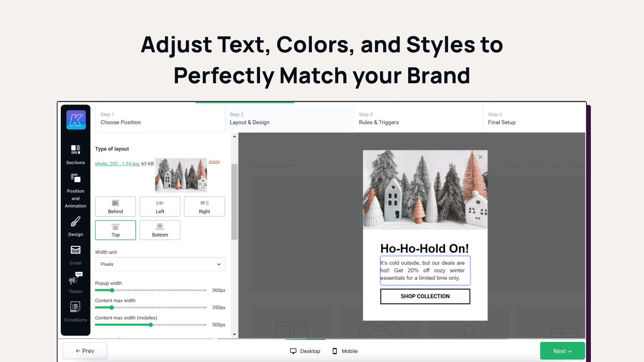This screenshot has height=362, width=644.
Task: Select the Behind layout option
Action: [116, 207]
